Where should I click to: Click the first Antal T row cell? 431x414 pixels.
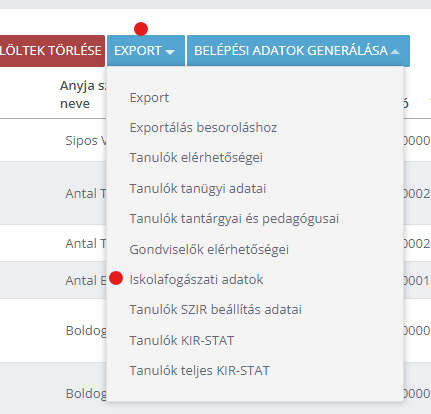(x=86, y=194)
